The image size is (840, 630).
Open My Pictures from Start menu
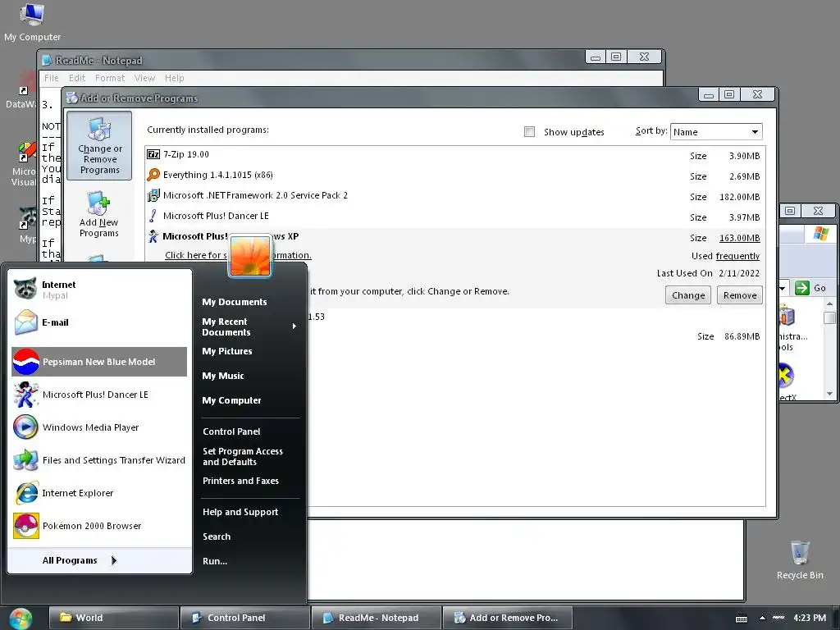click(227, 351)
